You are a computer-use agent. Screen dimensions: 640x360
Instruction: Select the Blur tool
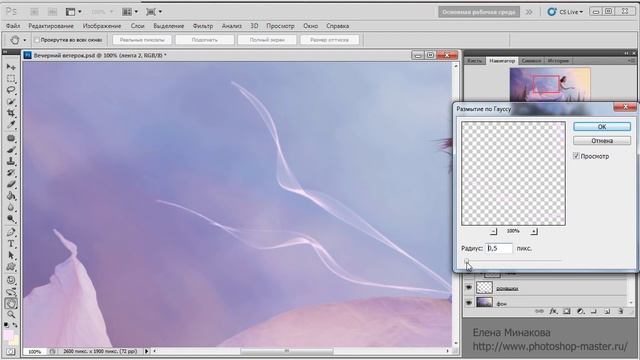point(11,207)
